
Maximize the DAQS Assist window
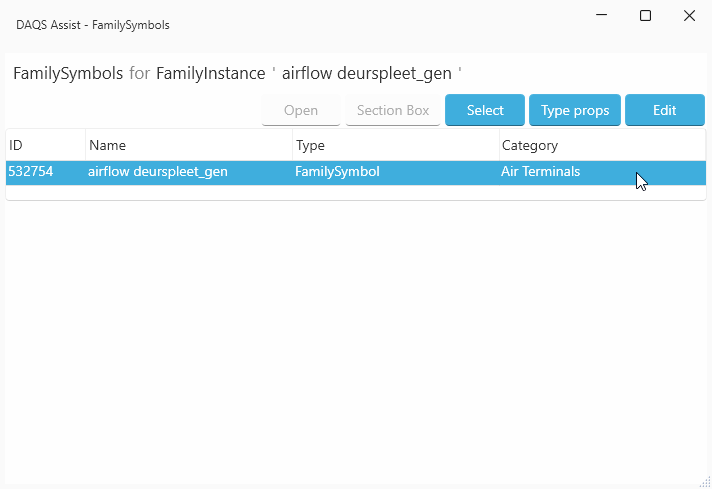(646, 16)
